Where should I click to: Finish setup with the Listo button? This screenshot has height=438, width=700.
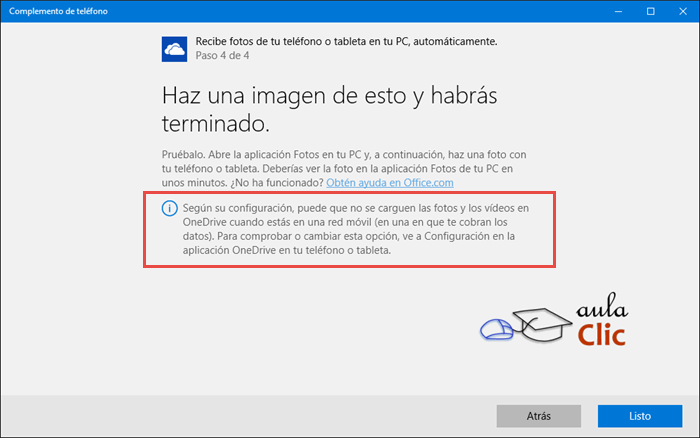640,415
